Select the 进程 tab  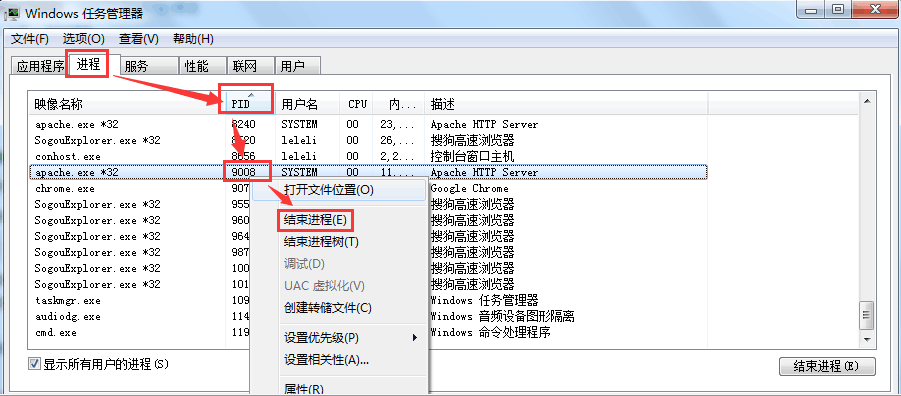click(x=88, y=64)
